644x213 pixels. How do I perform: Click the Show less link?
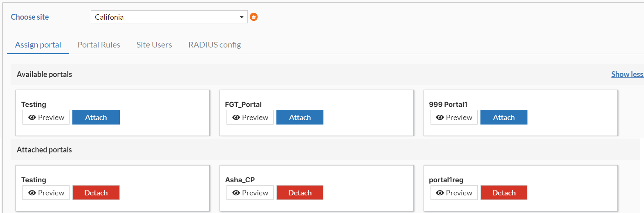tap(627, 74)
